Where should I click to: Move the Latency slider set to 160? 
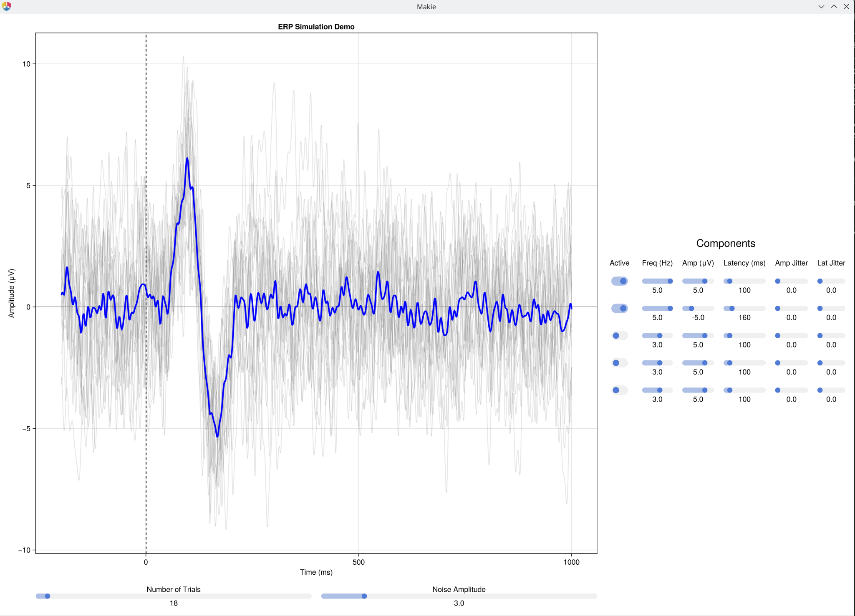[731, 308]
